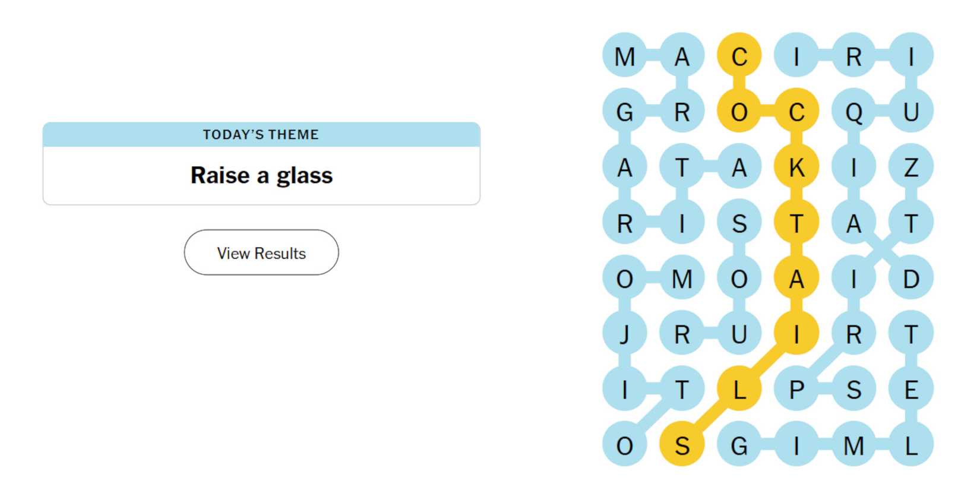
Task: Click the TODAY'S THEME header bar
Action: click(261, 134)
